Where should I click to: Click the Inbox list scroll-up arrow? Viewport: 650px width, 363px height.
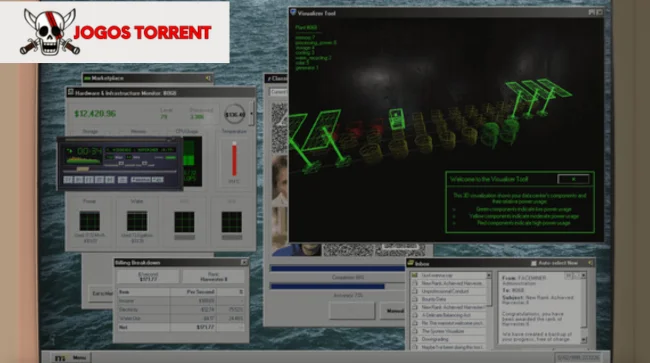click(x=489, y=275)
